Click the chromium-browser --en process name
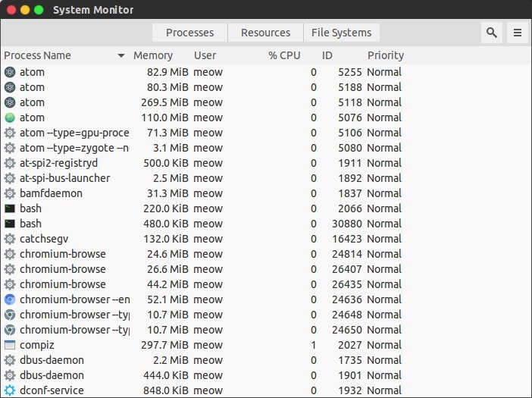Image resolution: width=532 pixels, height=398 pixels. [x=74, y=299]
